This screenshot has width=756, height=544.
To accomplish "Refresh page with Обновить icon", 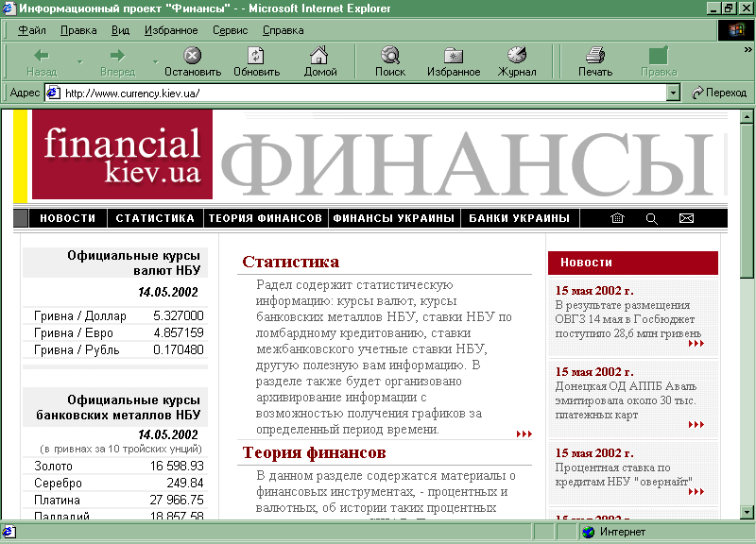I will tap(256, 56).
